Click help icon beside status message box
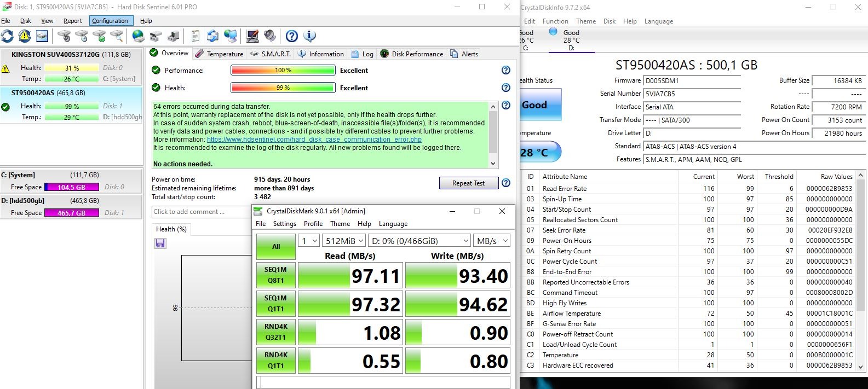The height and width of the screenshot is (389, 868). (x=506, y=105)
